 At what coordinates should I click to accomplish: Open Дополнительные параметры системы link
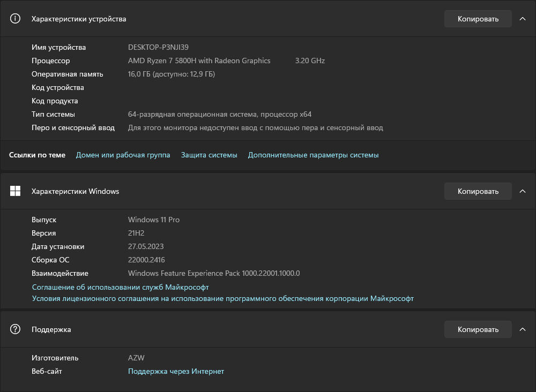coord(313,155)
